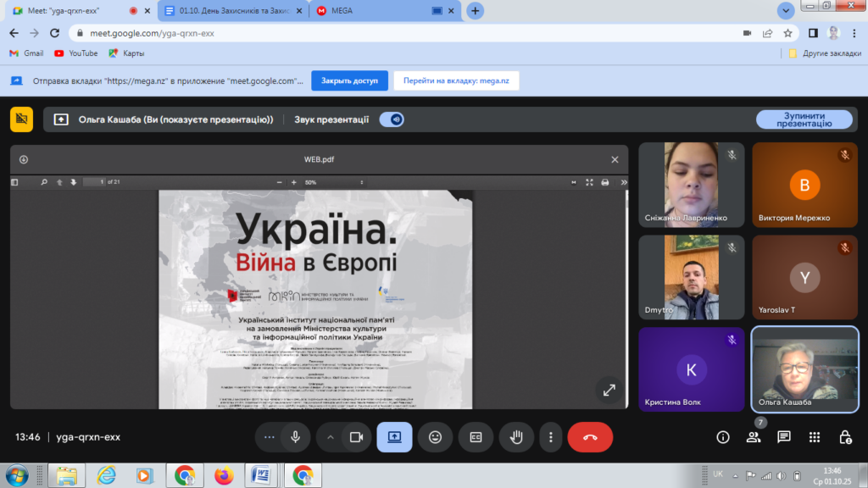Toggle the microphone button
This screenshot has height=488, width=868.
point(296,437)
